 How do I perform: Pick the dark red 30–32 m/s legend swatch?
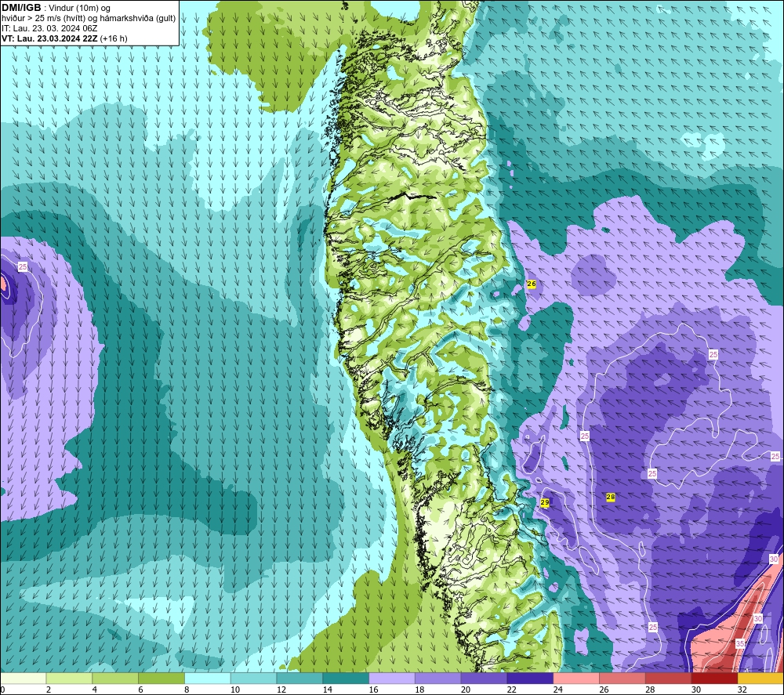714,678
